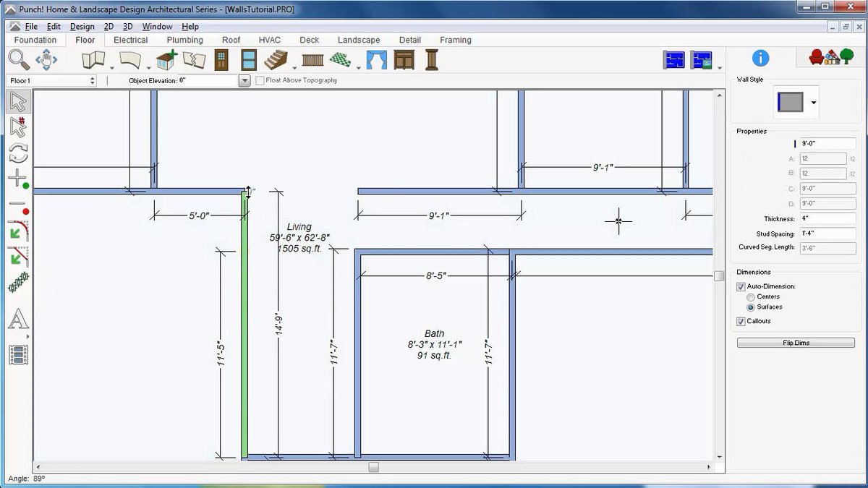This screenshot has width=868, height=488.
Task: Click the Bath room label text
Action: [435, 333]
